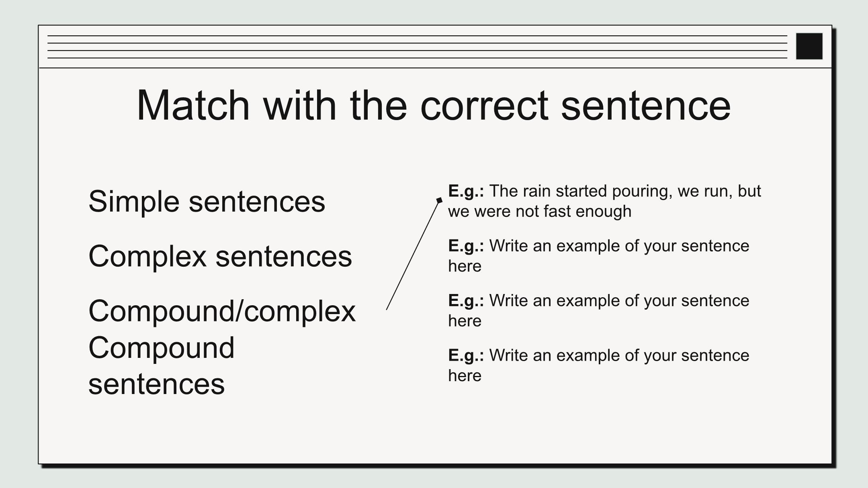
Task: Click the 'Compound sentences' label
Action: coord(161,365)
